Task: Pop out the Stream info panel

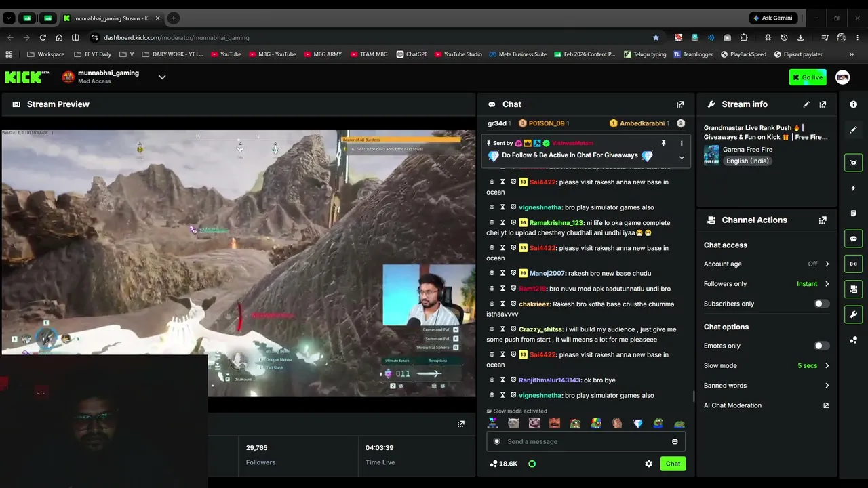Action: (x=823, y=104)
